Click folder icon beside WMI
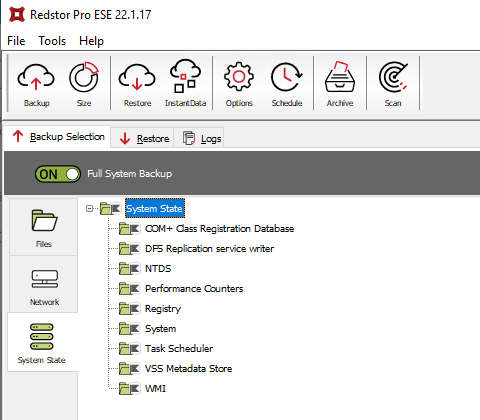The width and height of the screenshot is (480, 420). click(129, 389)
